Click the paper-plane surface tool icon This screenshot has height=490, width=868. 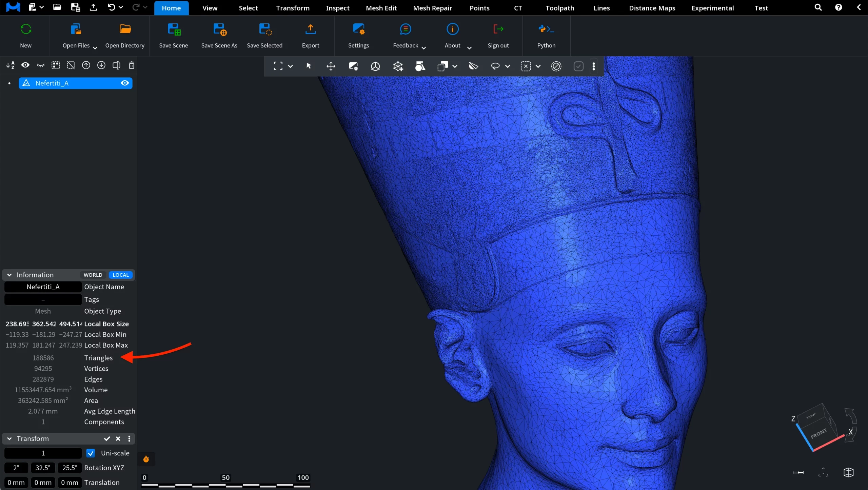tap(473, 66)
